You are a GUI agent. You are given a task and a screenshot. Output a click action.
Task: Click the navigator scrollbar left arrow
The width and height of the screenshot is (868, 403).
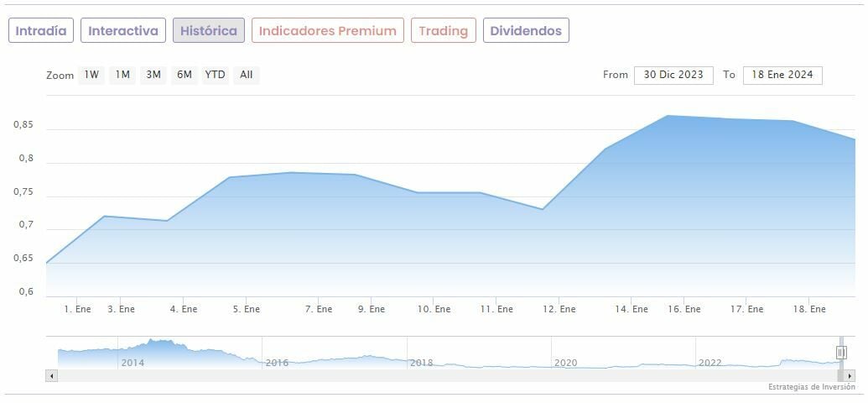tap(51, 375)
